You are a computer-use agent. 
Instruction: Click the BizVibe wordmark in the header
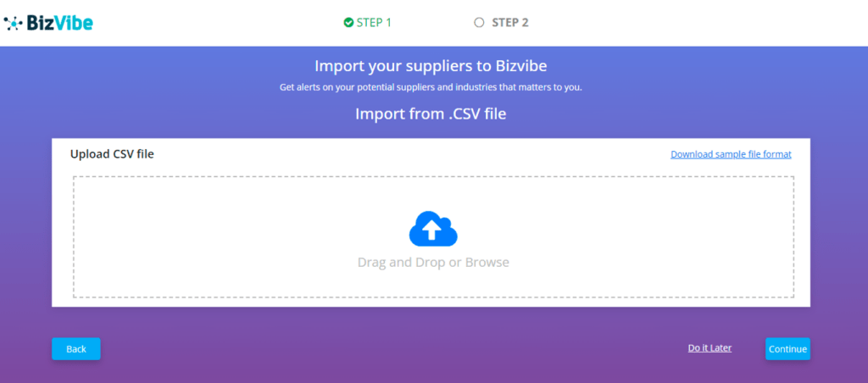click(x=59, y=23)
